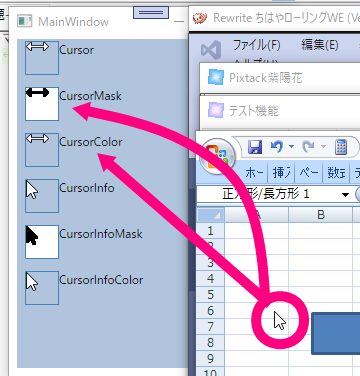The width and height of the screenshot is (360, 376).
Task: Select row 1 header in Excel
Action: [210, 231]
